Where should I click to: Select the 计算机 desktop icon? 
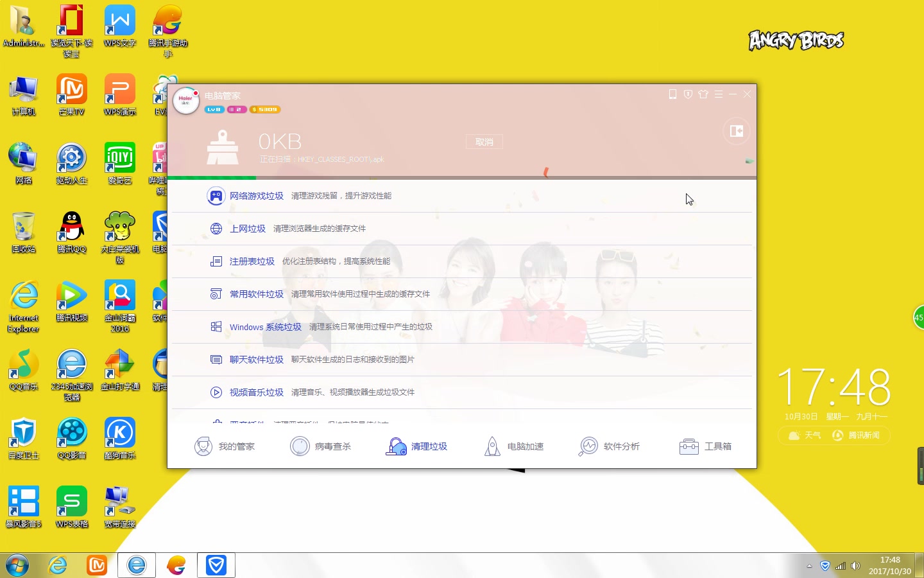click(24, 95)
